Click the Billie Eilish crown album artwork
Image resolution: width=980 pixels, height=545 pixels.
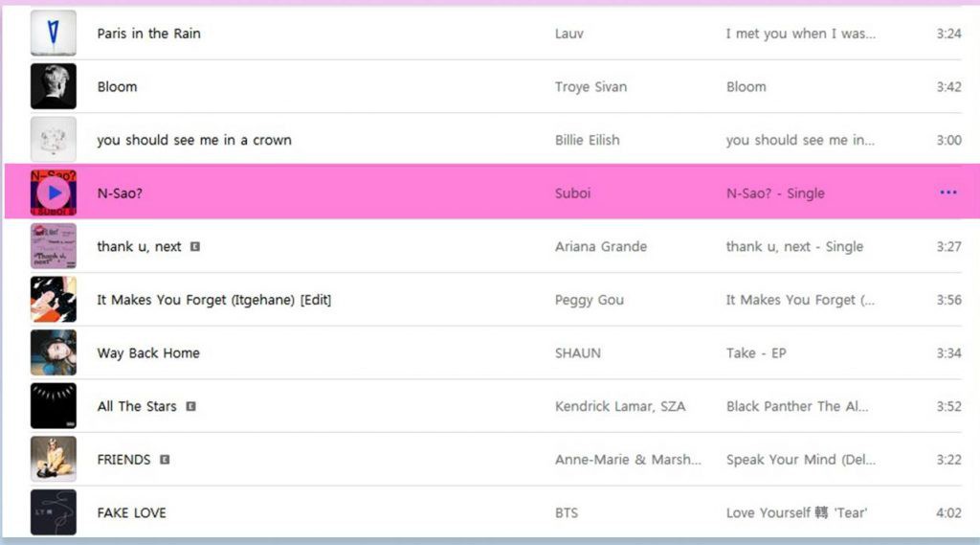54,140
